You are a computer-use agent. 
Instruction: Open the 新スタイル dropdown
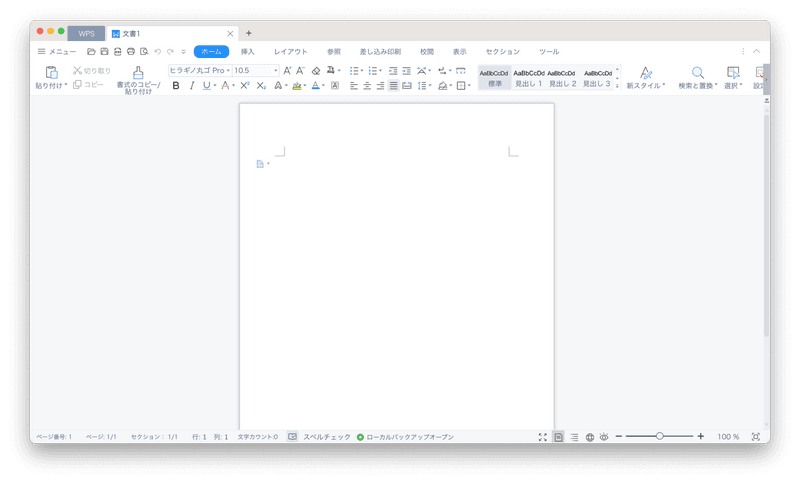click(646, 78)
